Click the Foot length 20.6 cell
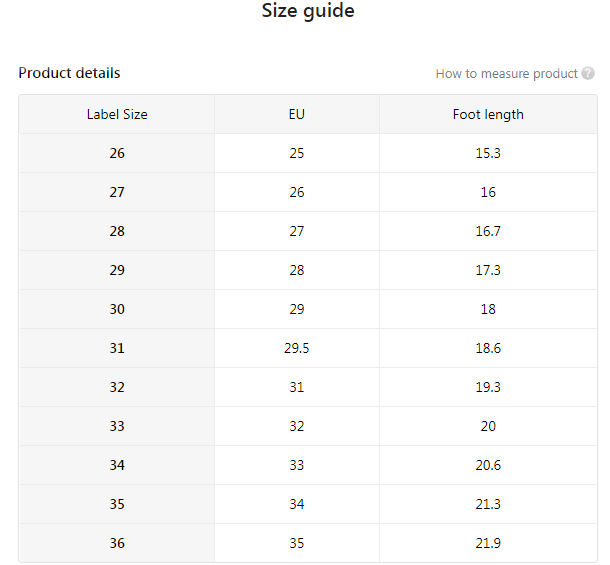 (x=488, y=466)
